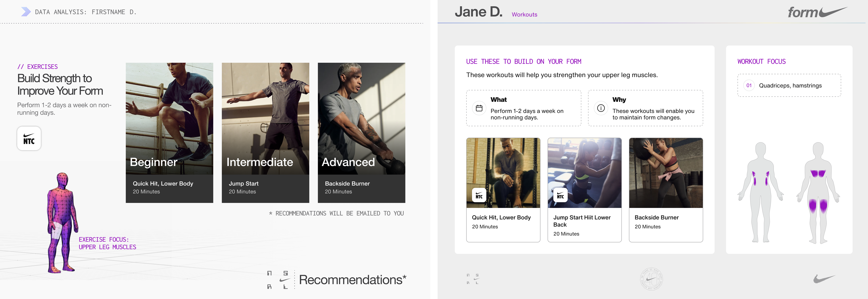Click the Exercise Focus Upper Leg Muscles label

click(x=108, y=243)
